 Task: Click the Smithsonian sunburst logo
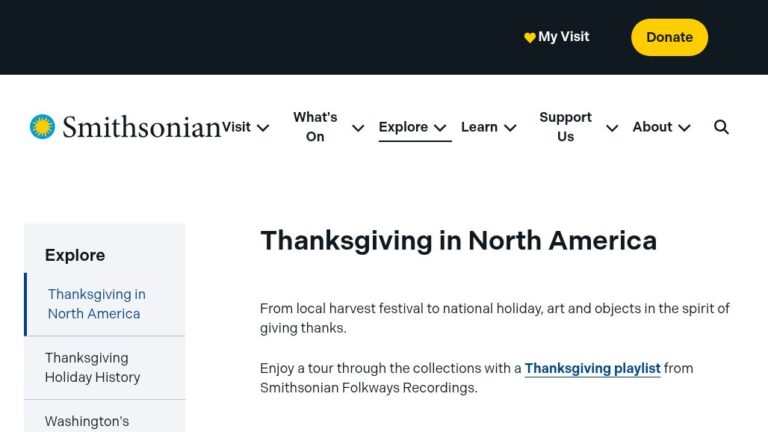click(x=42, y=127)
